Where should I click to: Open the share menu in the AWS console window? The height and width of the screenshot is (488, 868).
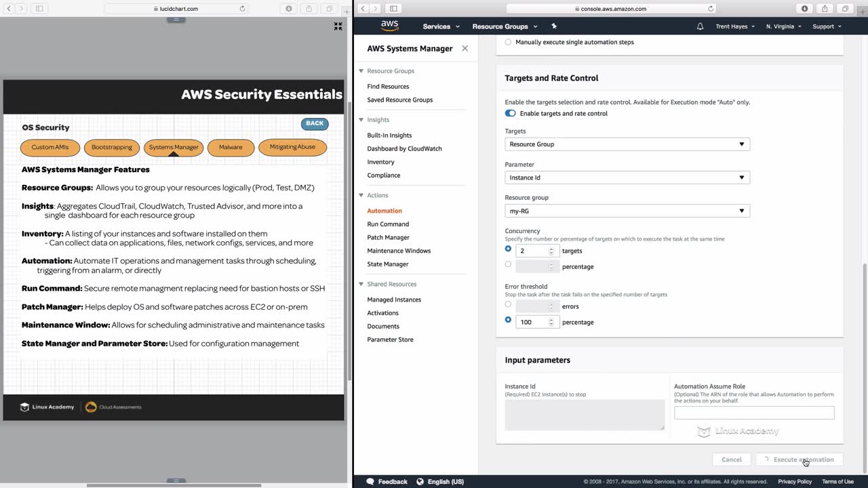pos(825,9)
